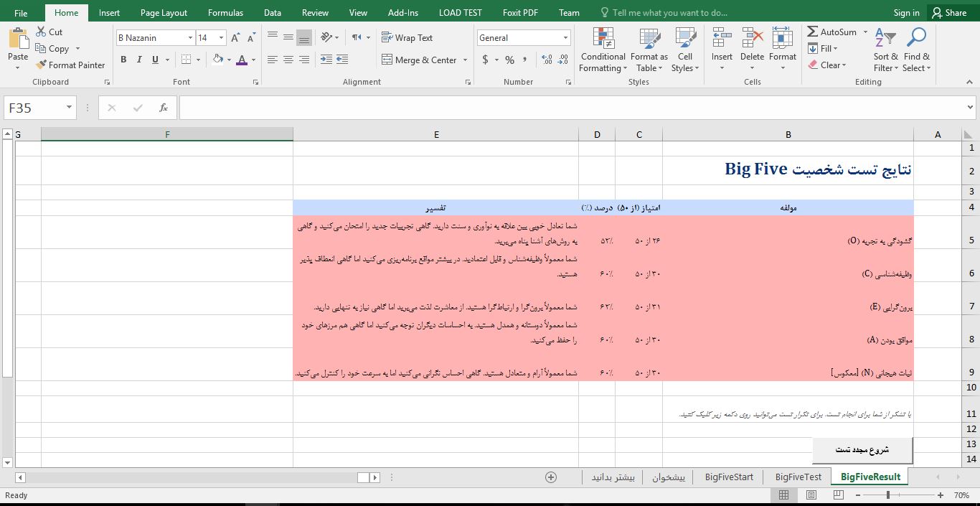
Task: Click the new sheet plus icon
Action: [551, 477]
